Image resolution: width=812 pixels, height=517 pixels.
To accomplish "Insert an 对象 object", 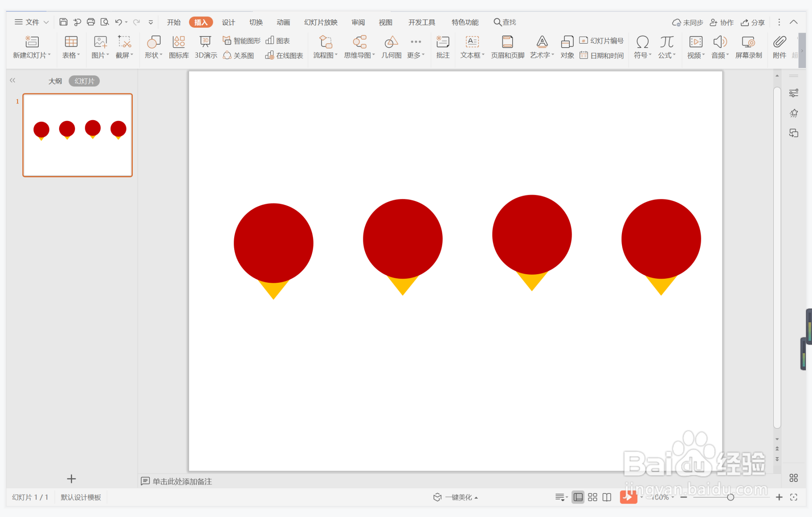I will tap(567, 47).
